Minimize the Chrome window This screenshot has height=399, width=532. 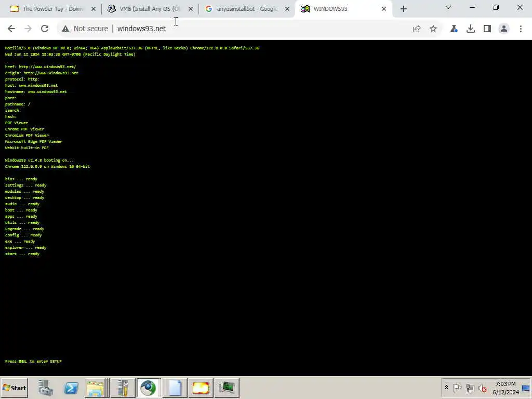point(472,7)
